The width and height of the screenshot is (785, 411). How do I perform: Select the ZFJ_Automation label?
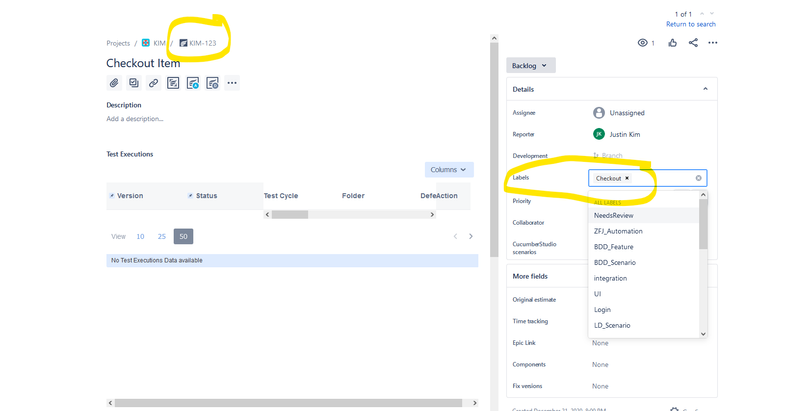point(643,231)
